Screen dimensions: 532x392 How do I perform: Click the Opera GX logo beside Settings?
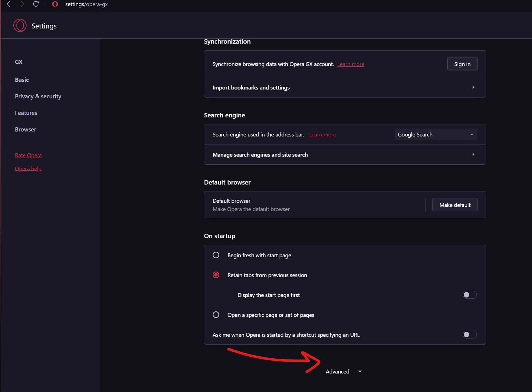(20, 26)
